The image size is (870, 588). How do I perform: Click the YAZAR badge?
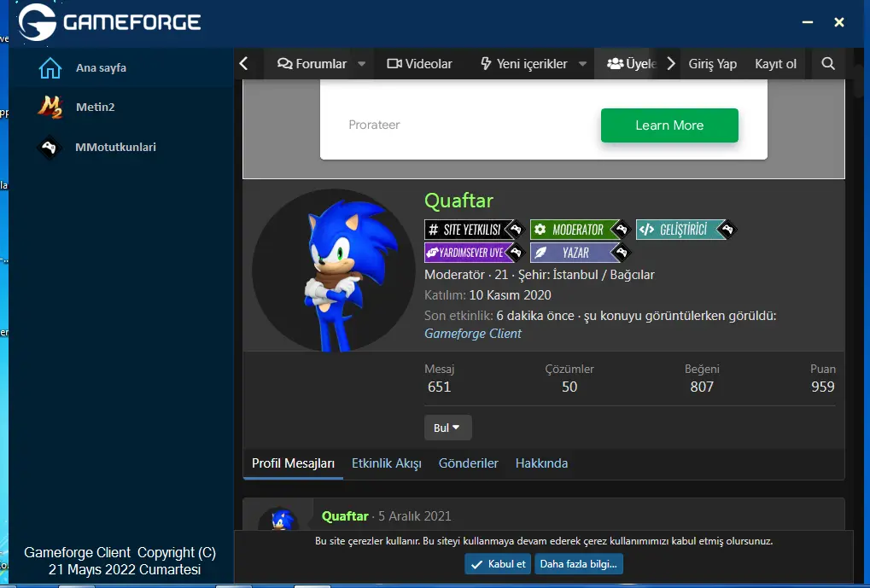(580, 253)
